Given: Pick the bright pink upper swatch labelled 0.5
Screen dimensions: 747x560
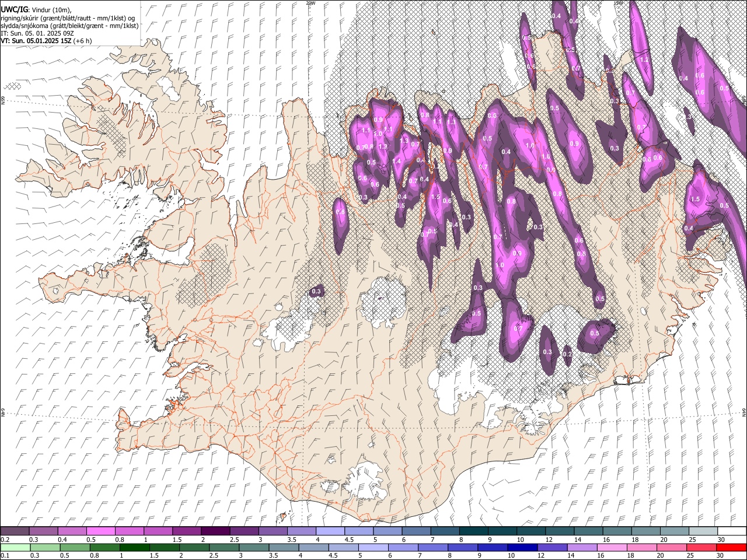Looking at the screenshot, I should pos(100,531).
